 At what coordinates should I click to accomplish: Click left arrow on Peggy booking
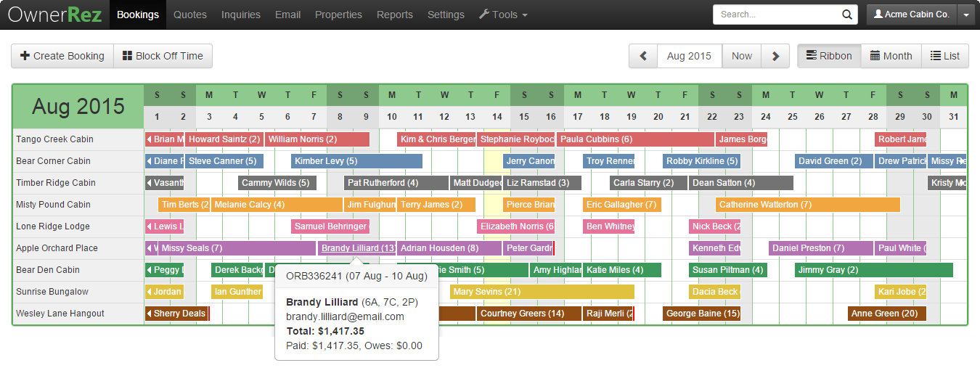coord(150,270)
